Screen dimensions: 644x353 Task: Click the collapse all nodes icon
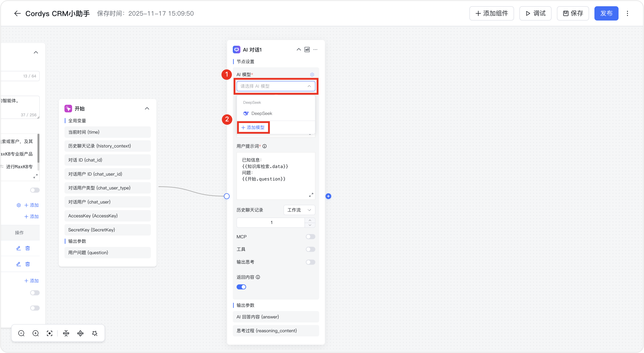66,333
